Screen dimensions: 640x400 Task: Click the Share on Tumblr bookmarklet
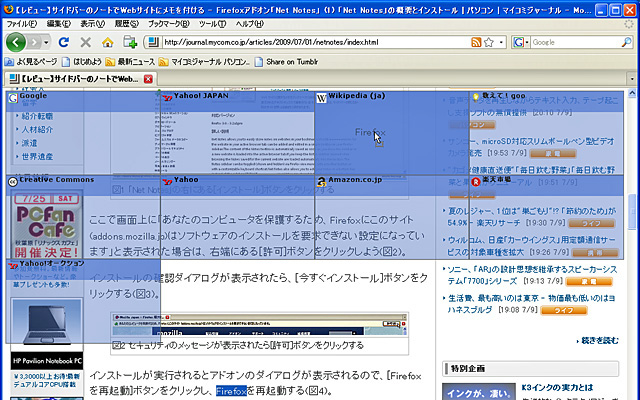click(286, 62)
